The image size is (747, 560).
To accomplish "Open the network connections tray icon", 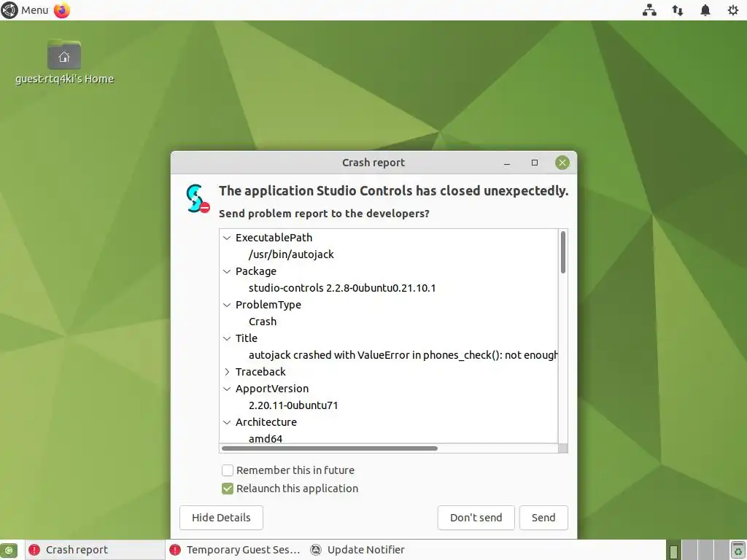I will pos(649,10).
